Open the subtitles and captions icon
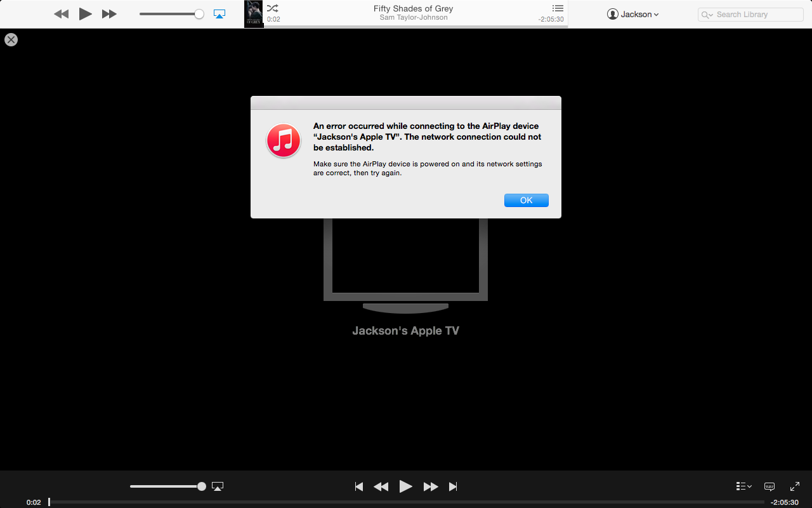The image size is (812, 508). click(769, 486)
